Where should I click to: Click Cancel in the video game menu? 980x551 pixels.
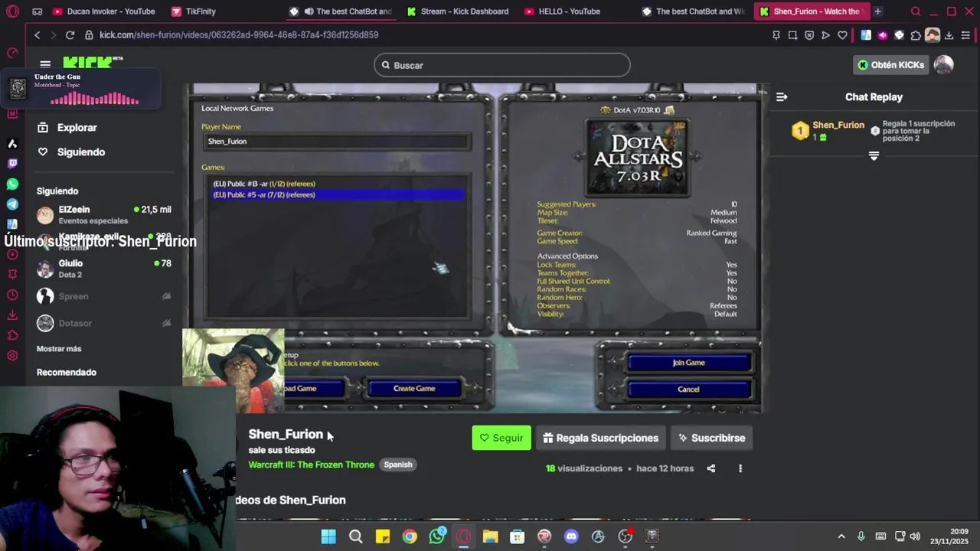click(x=688, y=390)
